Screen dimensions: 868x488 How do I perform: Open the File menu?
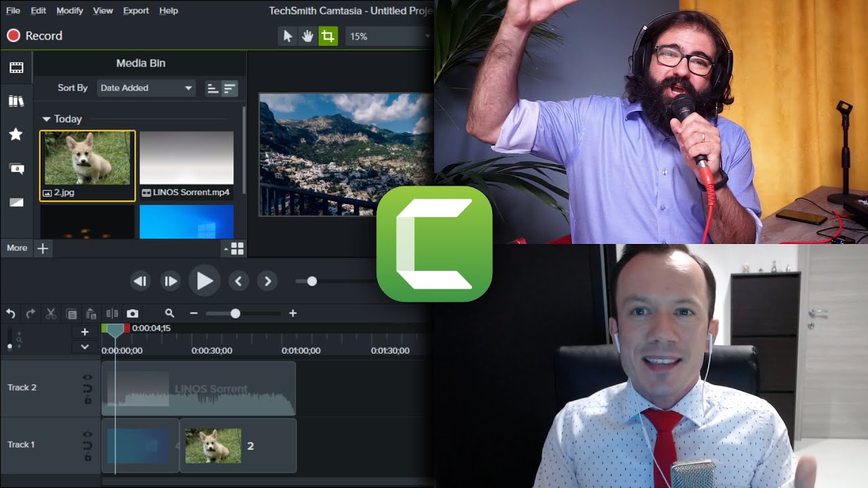point(13,10)
